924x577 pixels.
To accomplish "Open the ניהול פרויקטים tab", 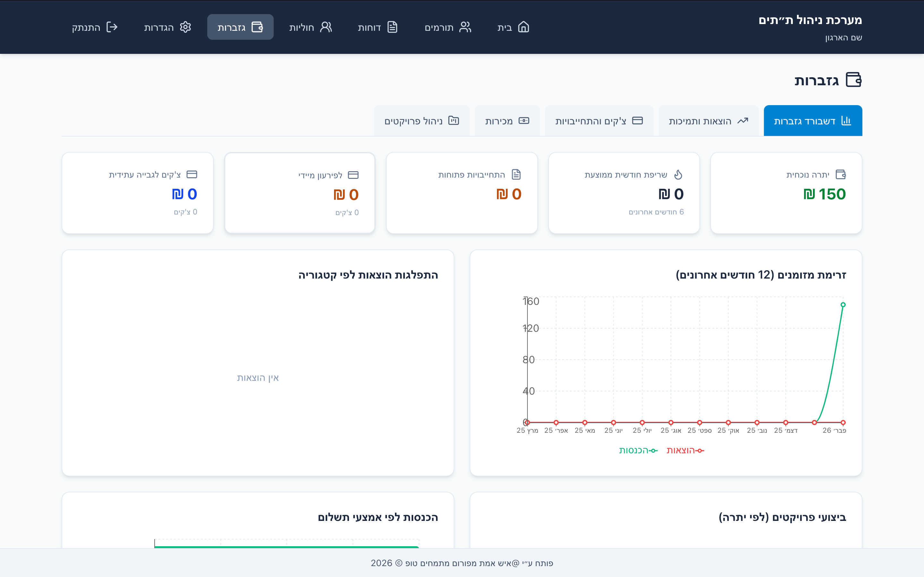I will pos(422,121).
